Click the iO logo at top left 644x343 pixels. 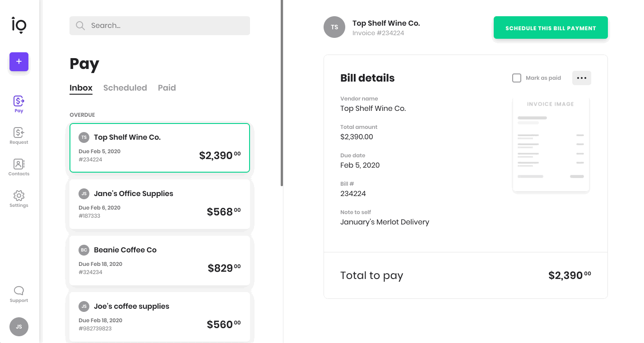pyautogui.click(x=19, y=25)
